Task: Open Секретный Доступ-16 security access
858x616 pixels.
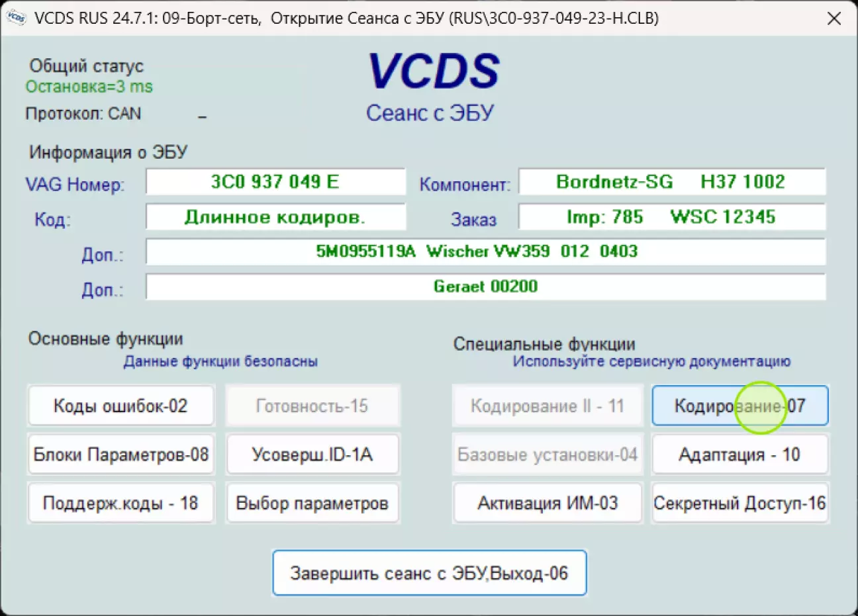Action: [740, 503]
